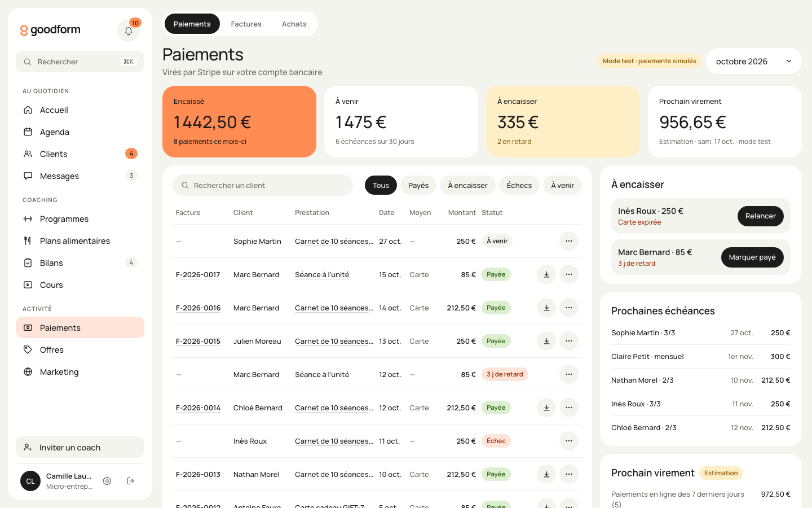This screenshot has width=812, height=508.
Task: Download invoice F-2026-0013
Action: click(546, 474)
